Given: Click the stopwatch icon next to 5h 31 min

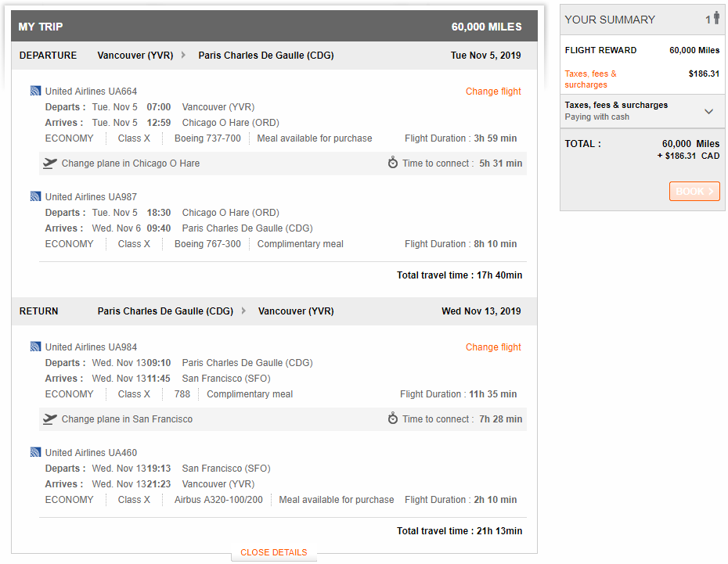Looking at the screenshot, I should pyautogui.click(x=393, y=163).
